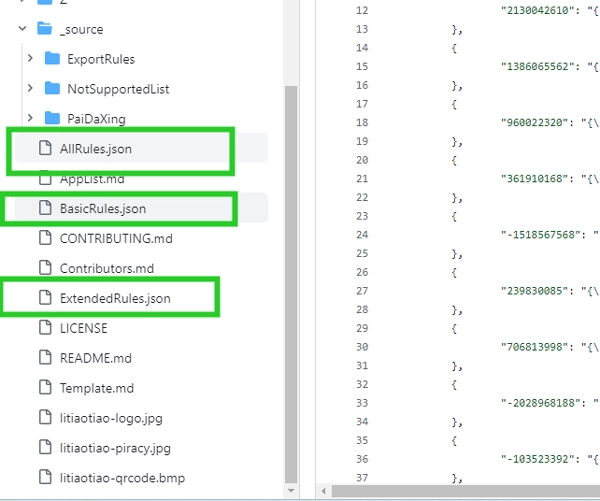Select CONTRIBUTING.md in the file list
The width and height of the screenshot is (600, 501).
point(117,238)
